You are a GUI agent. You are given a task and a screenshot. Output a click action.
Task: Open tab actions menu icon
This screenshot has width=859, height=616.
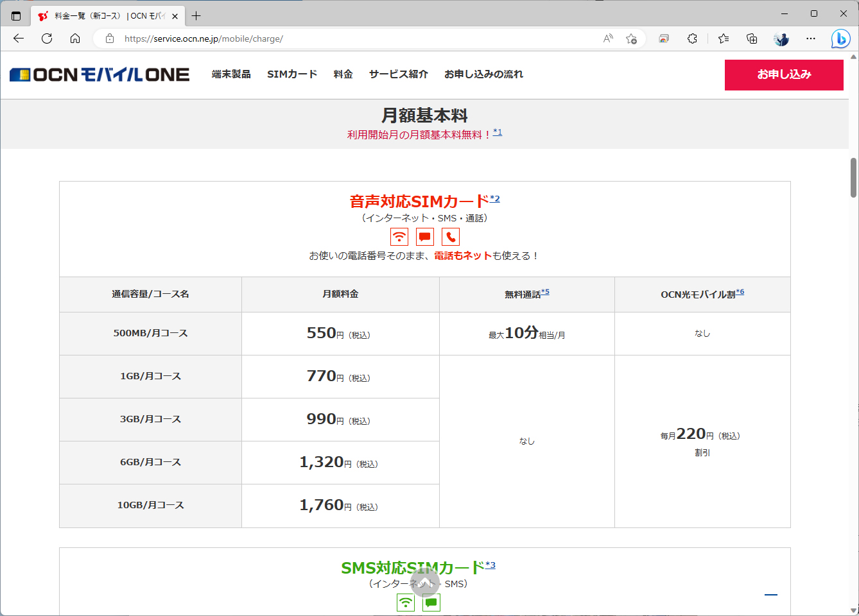point(16,16)
